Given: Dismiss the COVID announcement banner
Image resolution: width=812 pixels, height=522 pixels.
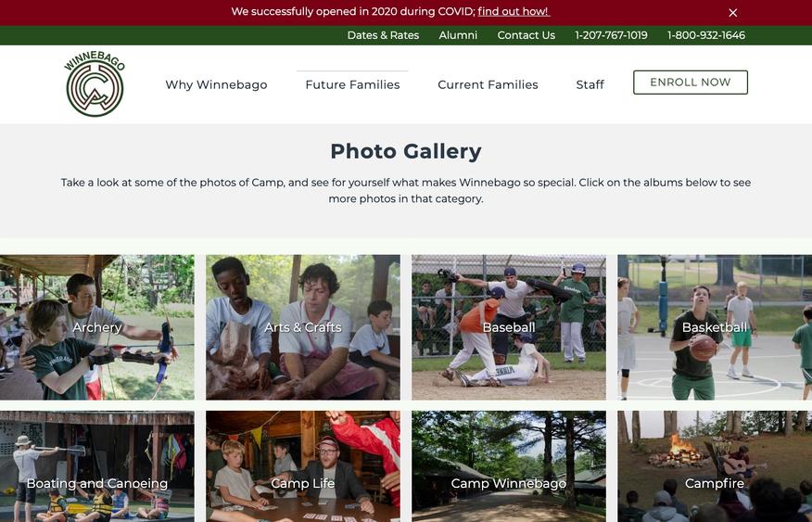Looking at the screenshot, I should (733, 12).
